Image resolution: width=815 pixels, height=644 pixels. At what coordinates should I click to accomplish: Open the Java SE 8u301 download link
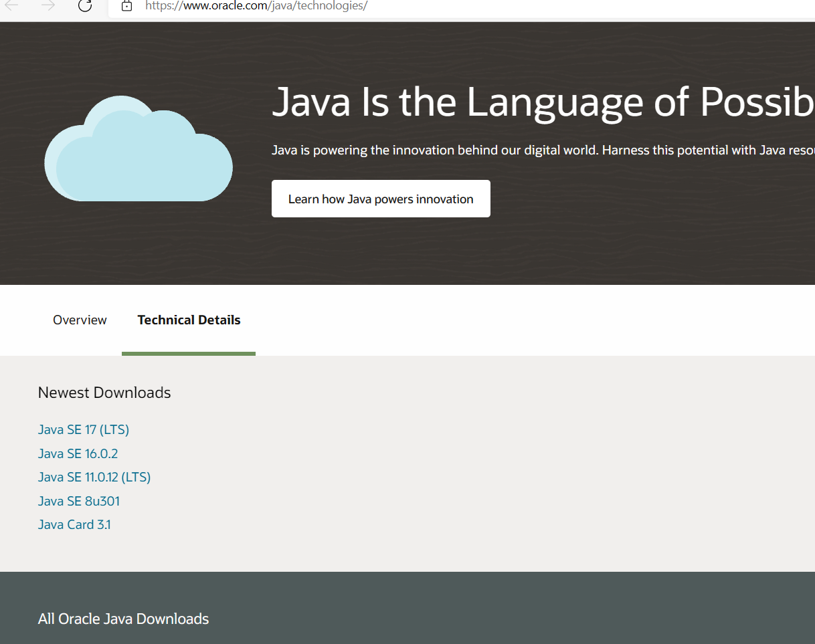pos(79,502)
